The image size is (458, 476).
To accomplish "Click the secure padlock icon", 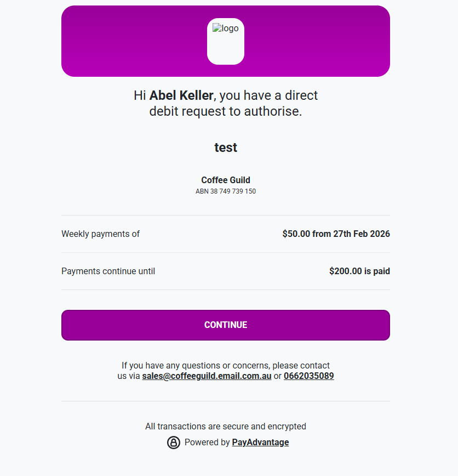I will point(173,443).
